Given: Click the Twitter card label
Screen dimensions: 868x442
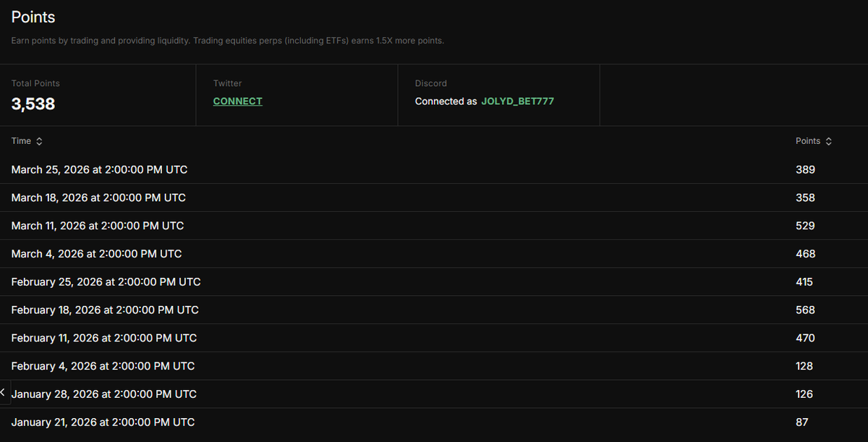Looking at the screenshot, I should [228, 83].
